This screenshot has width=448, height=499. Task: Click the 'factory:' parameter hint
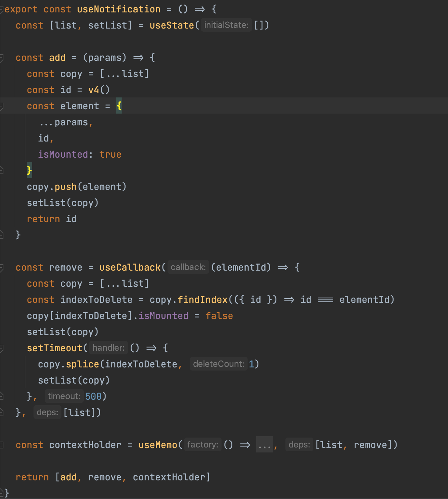pos(203,445)
